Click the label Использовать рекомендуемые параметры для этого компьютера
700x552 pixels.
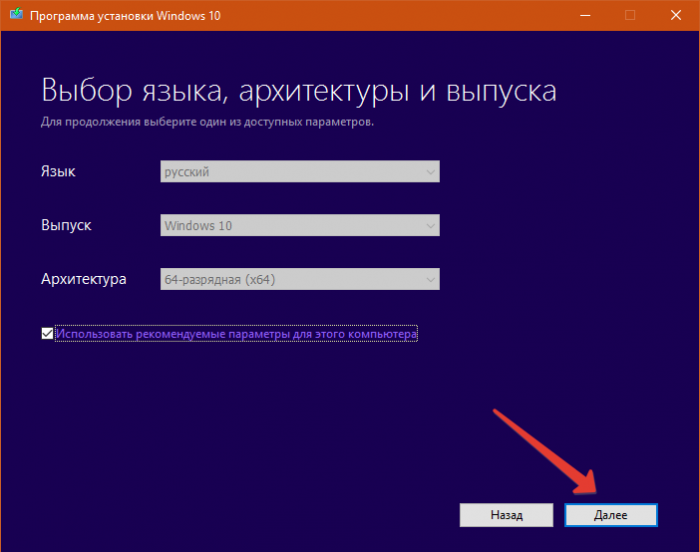(x=236, y=334)
